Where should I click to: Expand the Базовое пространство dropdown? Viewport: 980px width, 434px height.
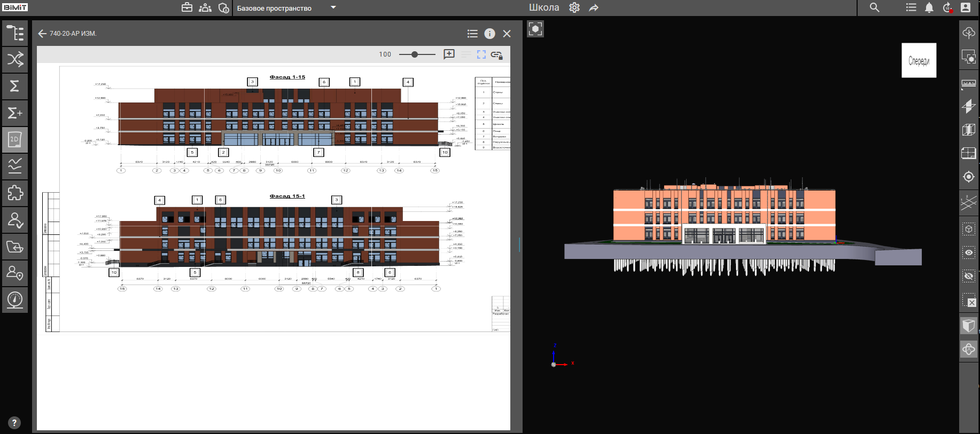click(x=333, y=7)
